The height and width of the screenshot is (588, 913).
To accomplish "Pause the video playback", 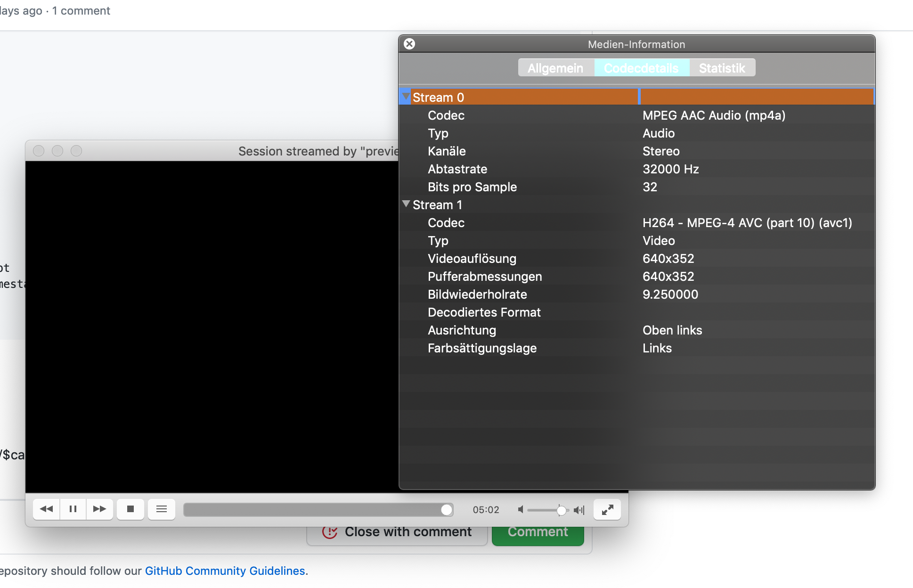I will tap(73, 509).
